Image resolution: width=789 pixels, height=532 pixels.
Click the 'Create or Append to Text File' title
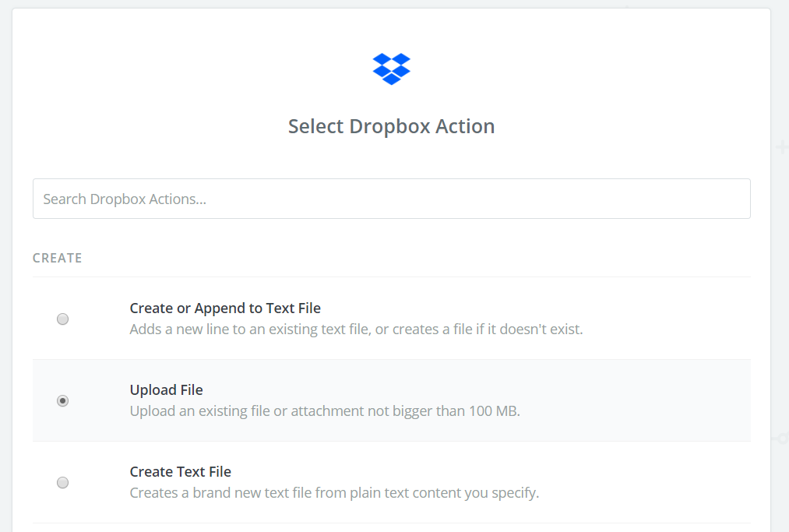pos(225,308)
